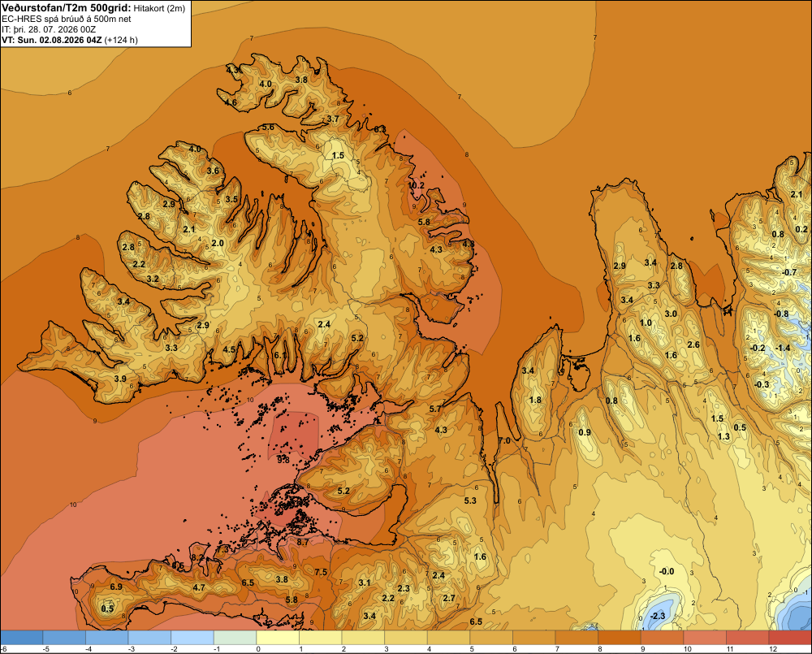
Task: Select the temperature value 3.9
Action: pyautogui.click(x=120, y=379)
